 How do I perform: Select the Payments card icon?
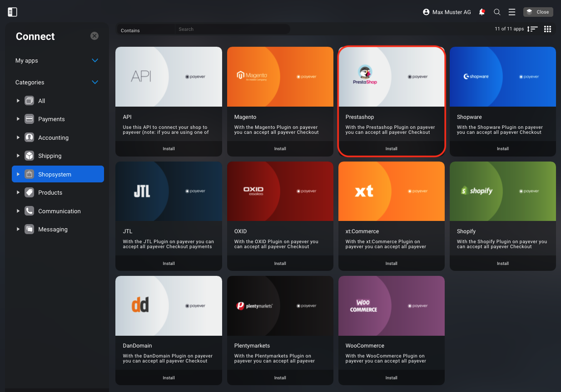point(30,119)
